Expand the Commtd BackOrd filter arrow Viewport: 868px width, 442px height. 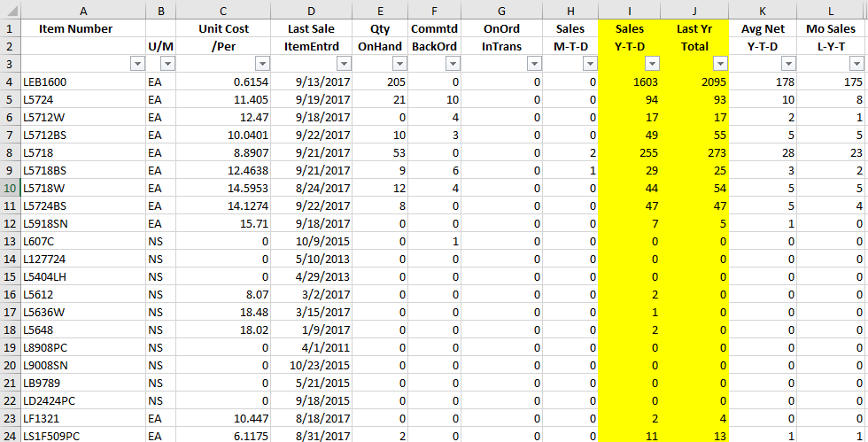click(453, 65)
